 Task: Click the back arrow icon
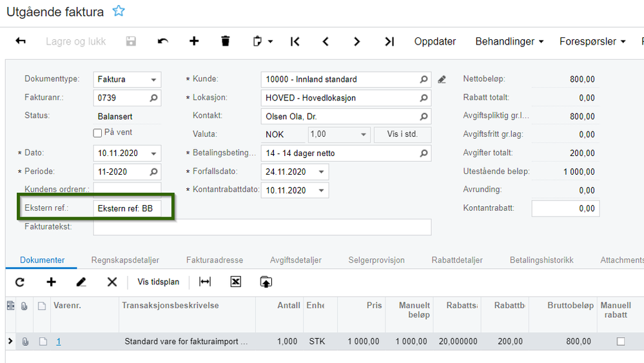coord(21,41)
